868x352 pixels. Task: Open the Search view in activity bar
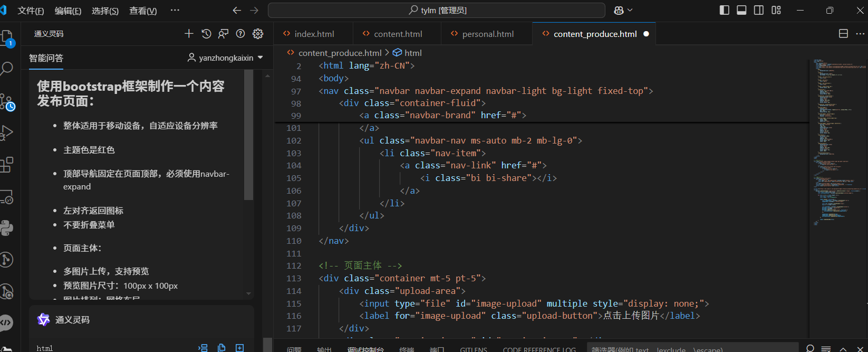[x=7, y=69]
